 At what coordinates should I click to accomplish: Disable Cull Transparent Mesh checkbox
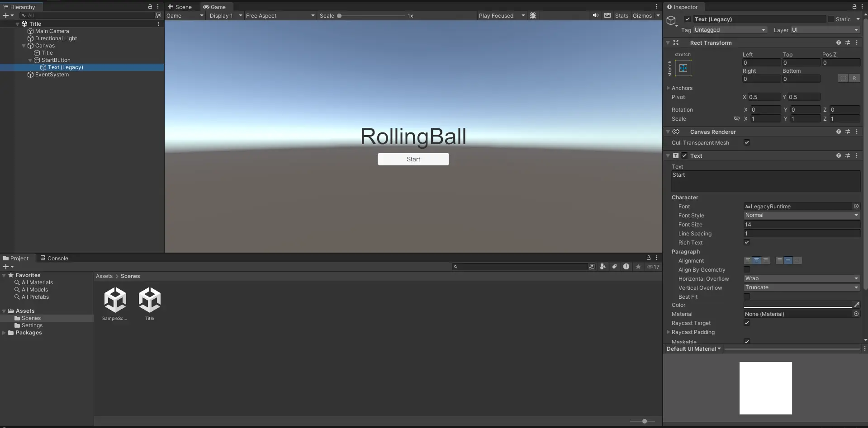(x=747, y=142)
